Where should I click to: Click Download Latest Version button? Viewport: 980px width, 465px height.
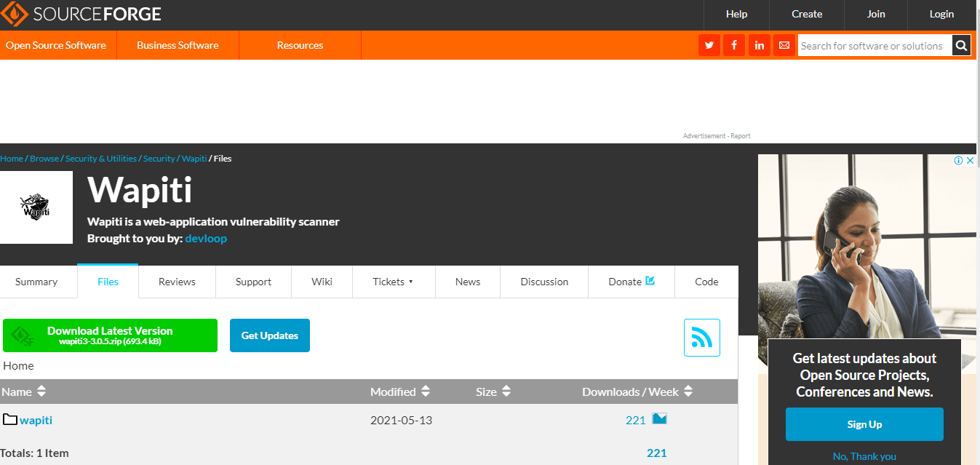pos(110,335)
